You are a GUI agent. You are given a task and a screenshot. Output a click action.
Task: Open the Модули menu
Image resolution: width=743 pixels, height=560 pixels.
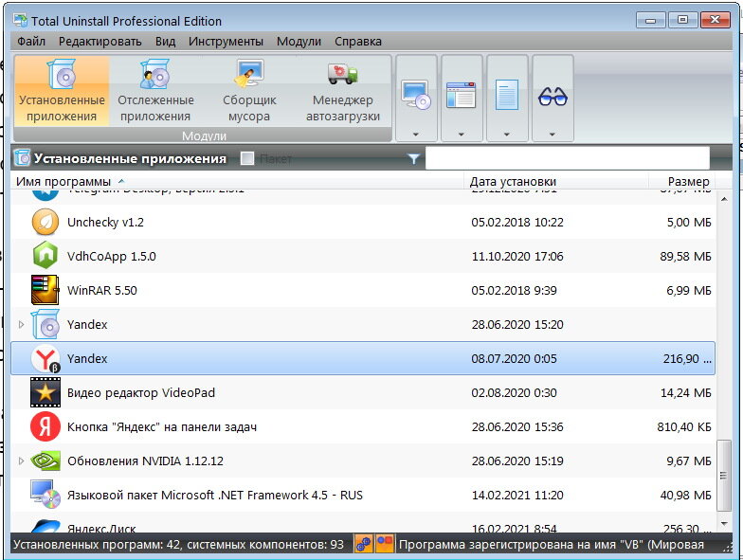(299, 42)
